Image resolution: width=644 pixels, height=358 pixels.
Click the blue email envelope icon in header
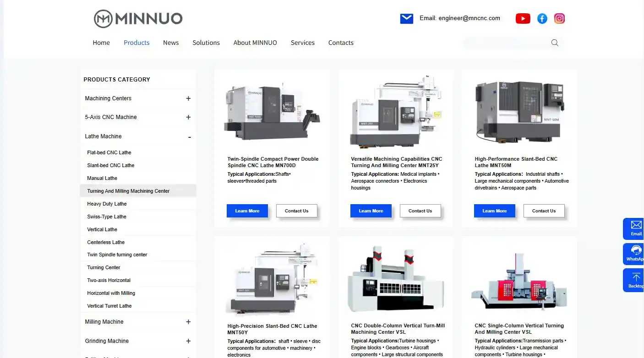pyautogui.click(x=407, y=19)
